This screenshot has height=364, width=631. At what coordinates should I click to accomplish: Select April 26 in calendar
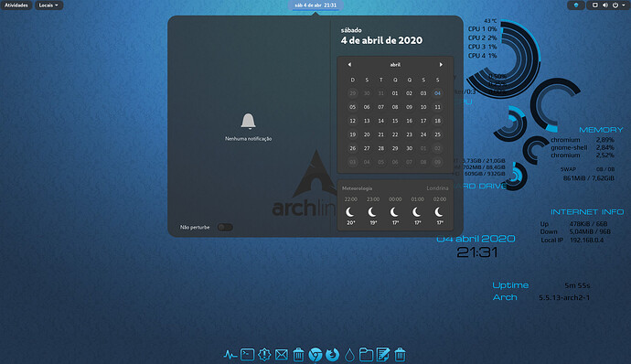[352, 148]
